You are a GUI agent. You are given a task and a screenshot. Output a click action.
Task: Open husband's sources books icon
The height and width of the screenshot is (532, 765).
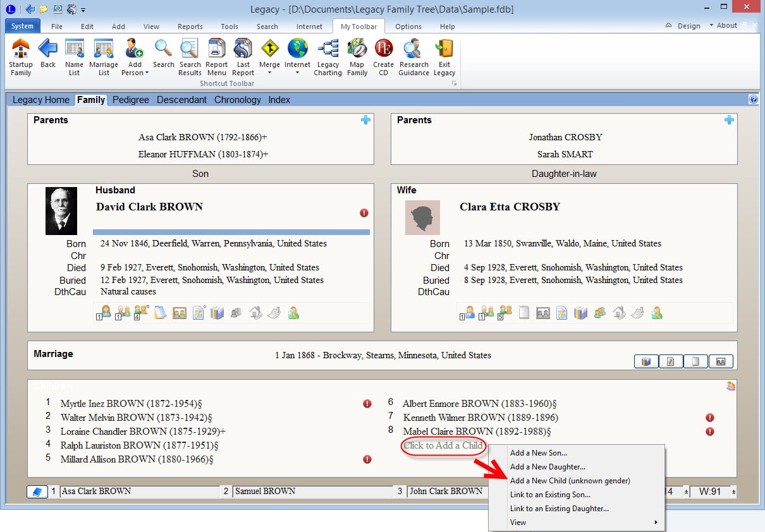(x=217, y=312)
